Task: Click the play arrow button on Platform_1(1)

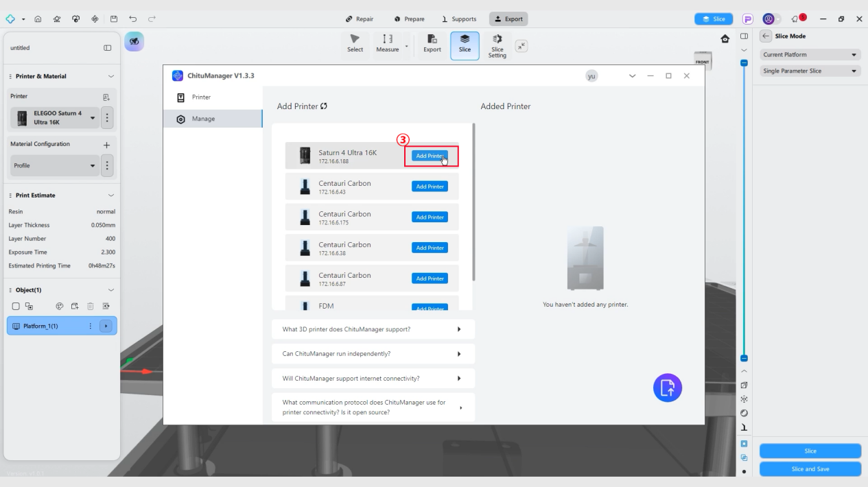Action: pyautogui.click(x=106, y=326)
